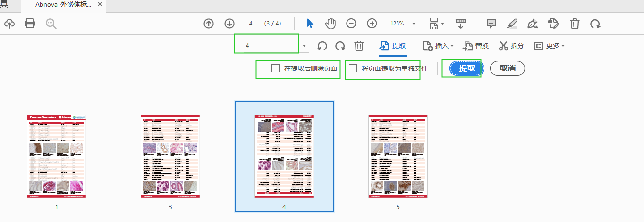The height and width of the screenshot is (222, 644).
Task: Click the 拆分 split toolbar item
Action: click(x=511, y=46)
